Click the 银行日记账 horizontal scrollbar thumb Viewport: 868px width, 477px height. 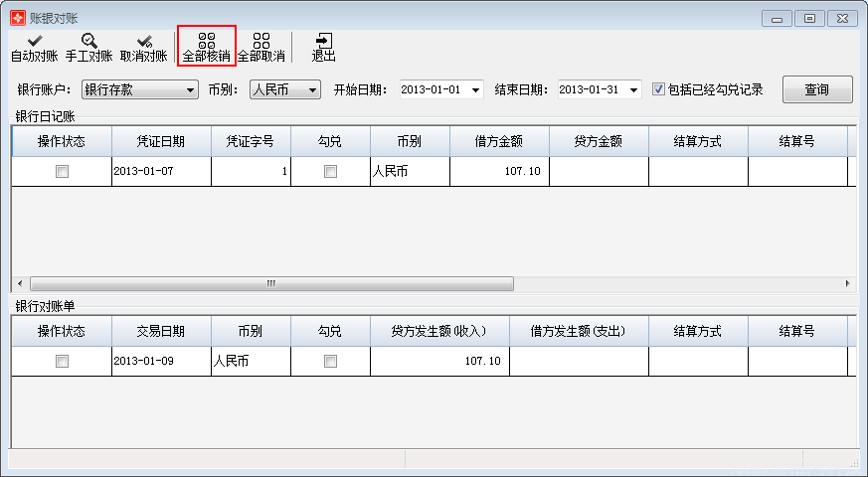(x=268, y=283)
